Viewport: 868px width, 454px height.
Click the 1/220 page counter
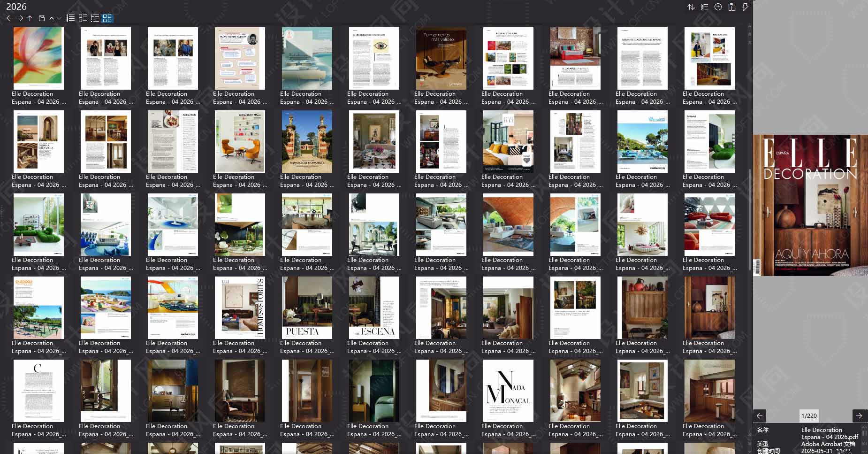point(809,416)
